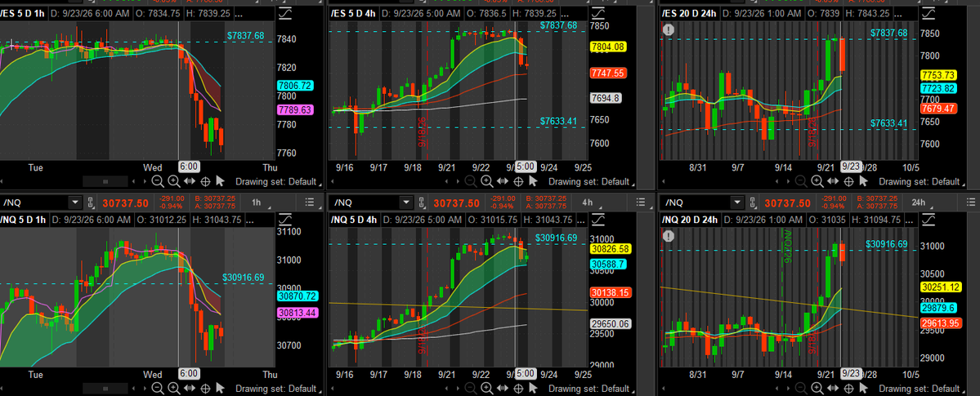Zoom in on the /ES 4h chart
The height and width of the screenshot is (396, 980).
pyautogui.click(x=486, y=181)
